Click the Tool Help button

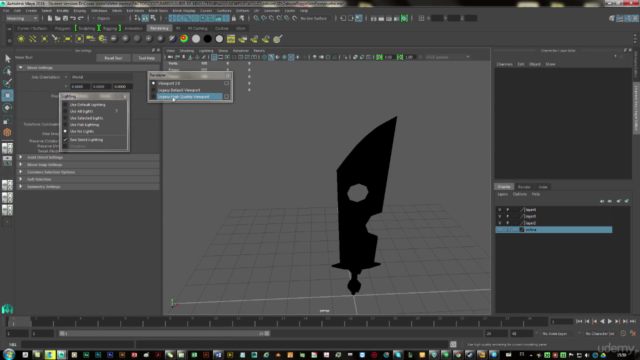click(x=146, y=58)
